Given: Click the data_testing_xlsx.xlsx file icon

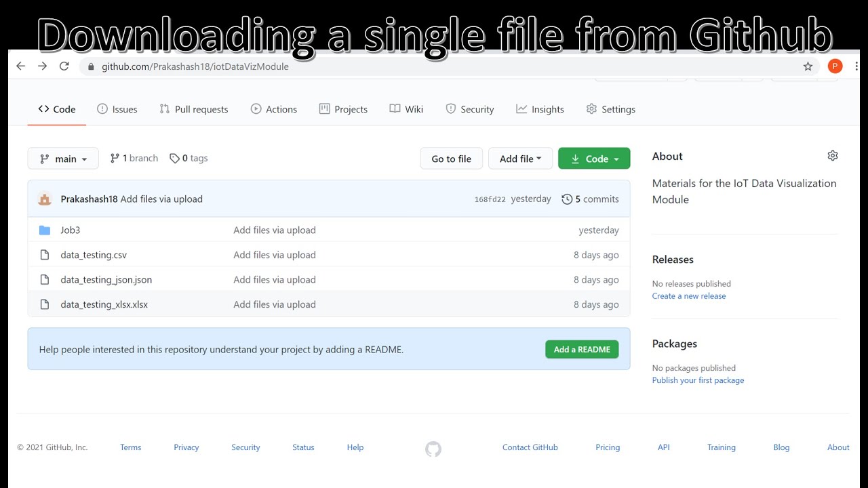Looking at the screenshot, I should click(x=45, y=304).
